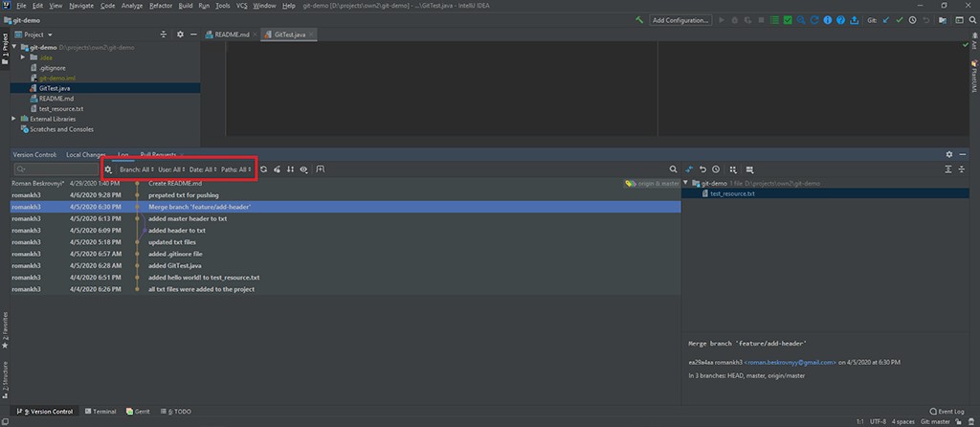Open Group By icon in details toolbar
The image size is (980, 427).
[733, 169]
